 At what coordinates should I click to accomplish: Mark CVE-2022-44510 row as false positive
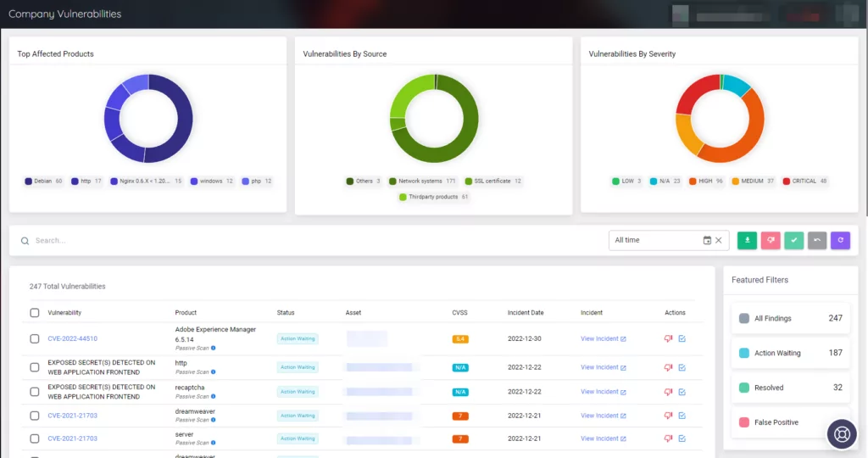coord(668,338)
